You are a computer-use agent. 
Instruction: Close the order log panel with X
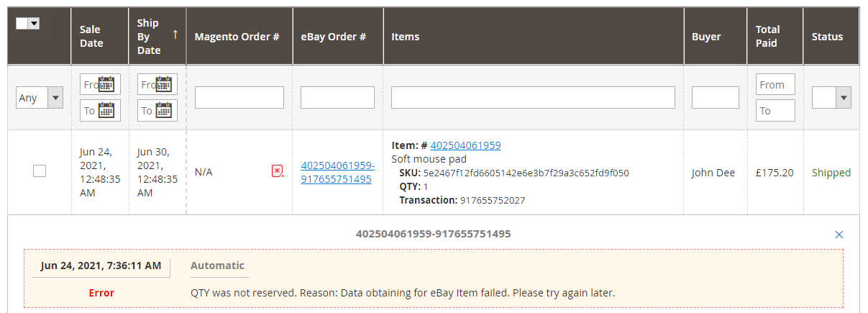[839, 235]
